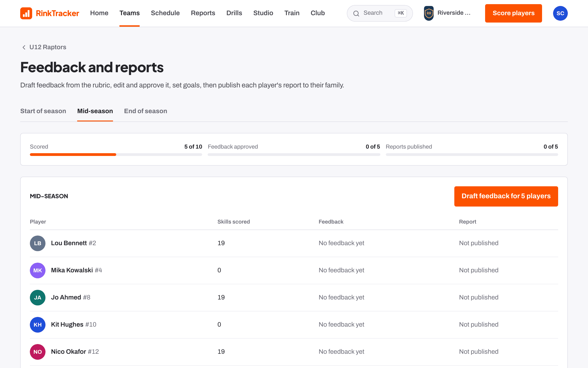The image size is (588, 368).
Task: Open Jo Ahmed #8 player row
Action: pyautogui.click(x=294, y=297)
